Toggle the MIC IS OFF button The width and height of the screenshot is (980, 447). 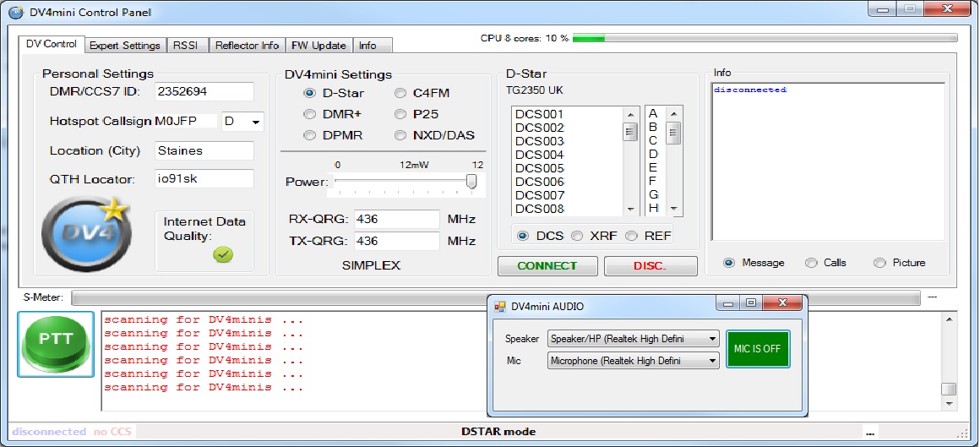(758, 349)
